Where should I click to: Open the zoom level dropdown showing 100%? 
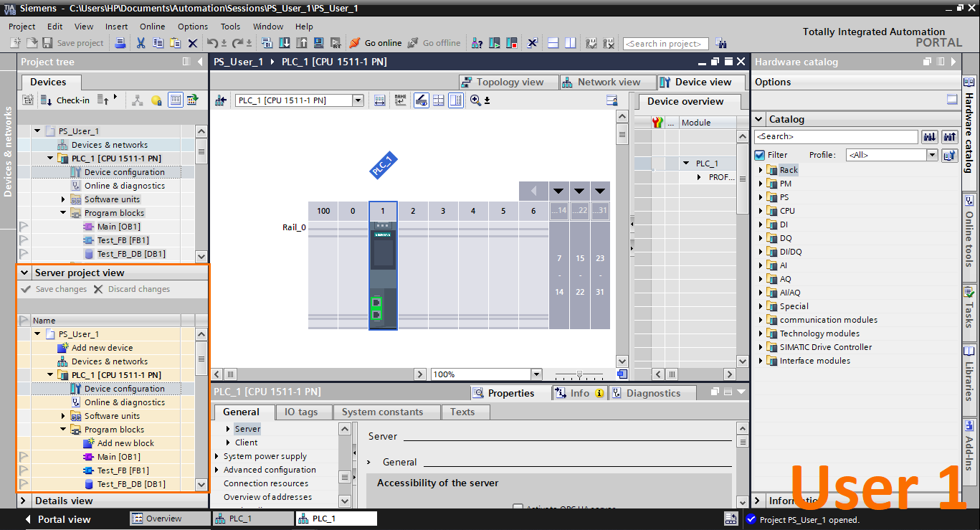(536, 374)
